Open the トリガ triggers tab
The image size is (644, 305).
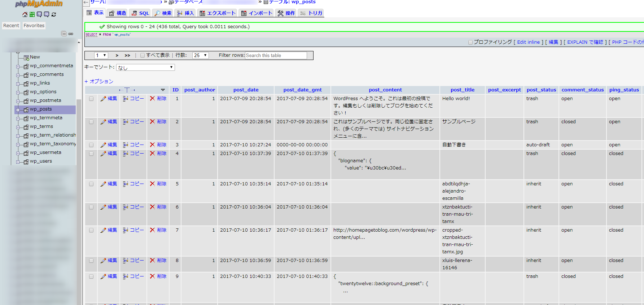311,13
